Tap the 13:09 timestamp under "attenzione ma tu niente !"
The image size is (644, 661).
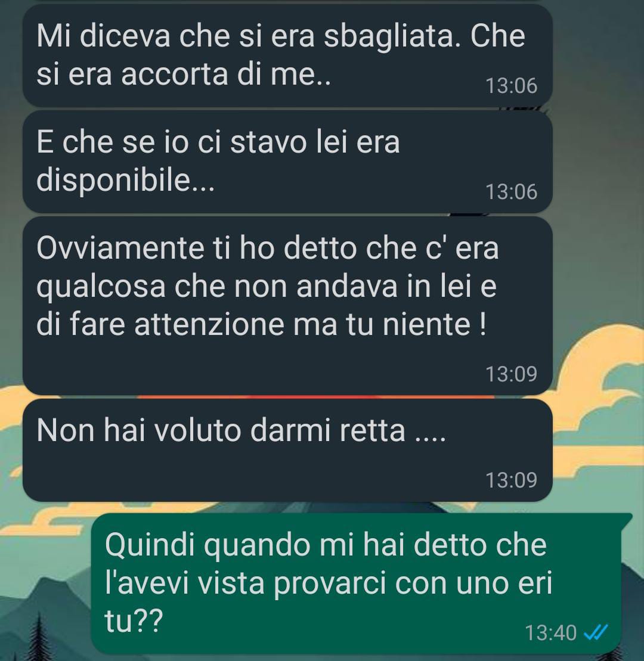pyautogui.click(x=511, y=374)
